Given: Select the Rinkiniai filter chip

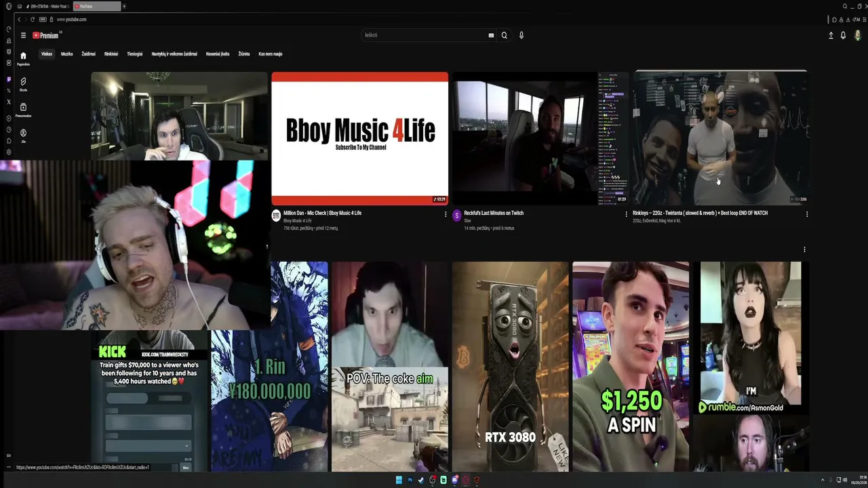Looking at the screenshot, I should tap(111, 54).
